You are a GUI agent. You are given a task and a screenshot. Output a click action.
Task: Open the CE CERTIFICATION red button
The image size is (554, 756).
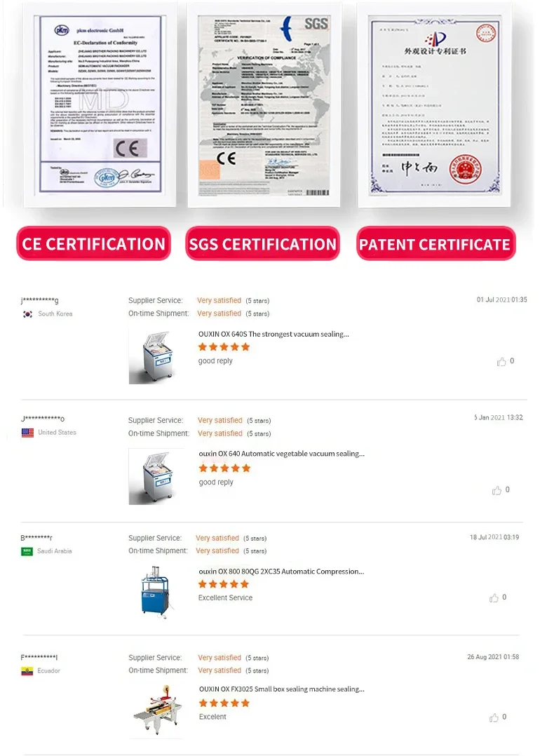click(x=93, y=243)
